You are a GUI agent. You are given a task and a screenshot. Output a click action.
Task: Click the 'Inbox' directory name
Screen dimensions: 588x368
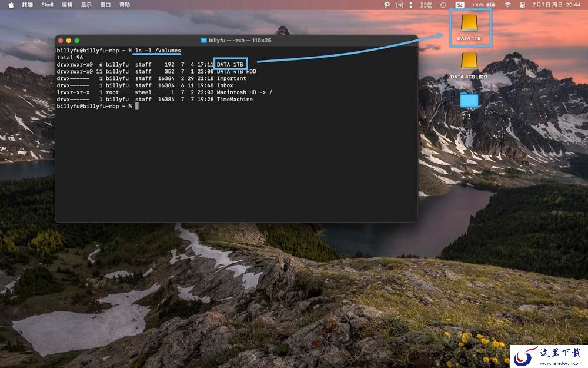pos(225,85)
